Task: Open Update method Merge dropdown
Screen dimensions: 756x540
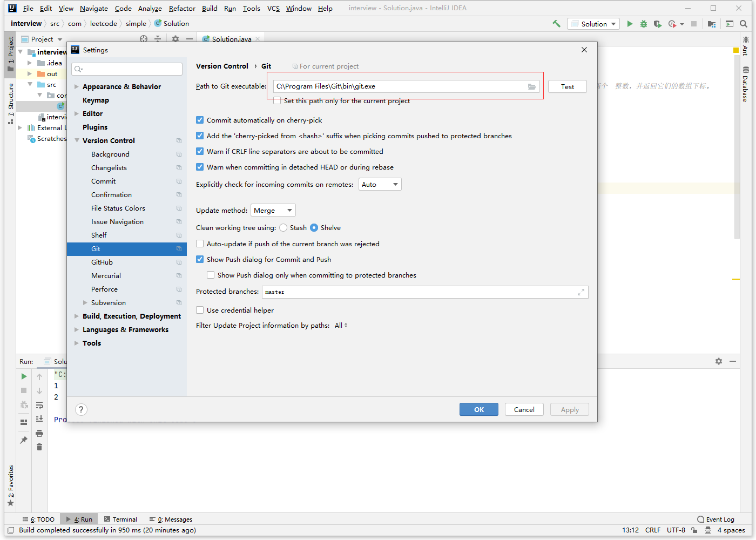Action: click(273, 211)
